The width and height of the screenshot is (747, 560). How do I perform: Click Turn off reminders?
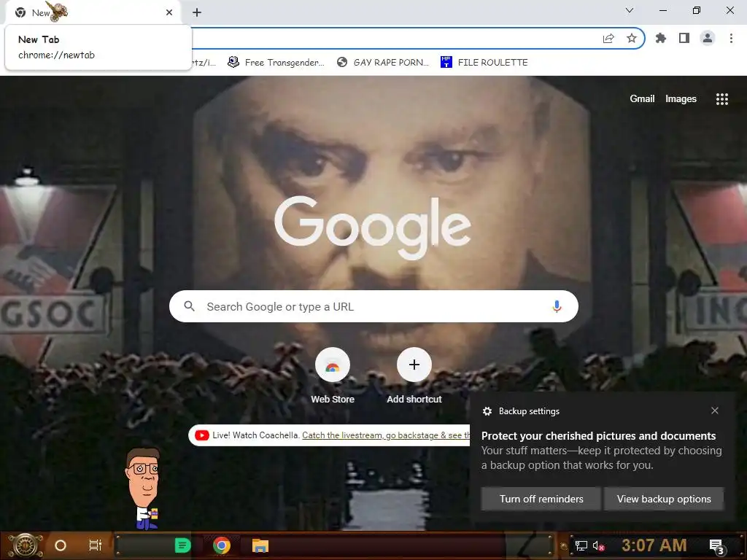[541, 499]
